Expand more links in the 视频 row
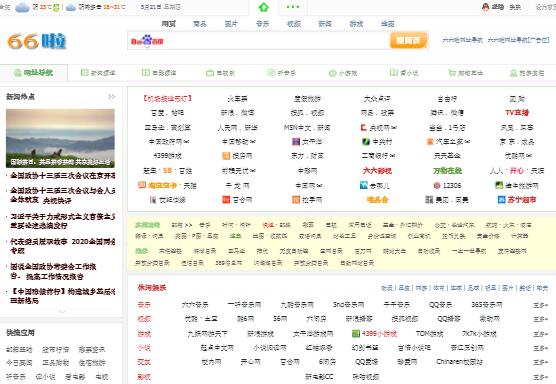The height and width of the screenshot is (384, 556). 540,319
